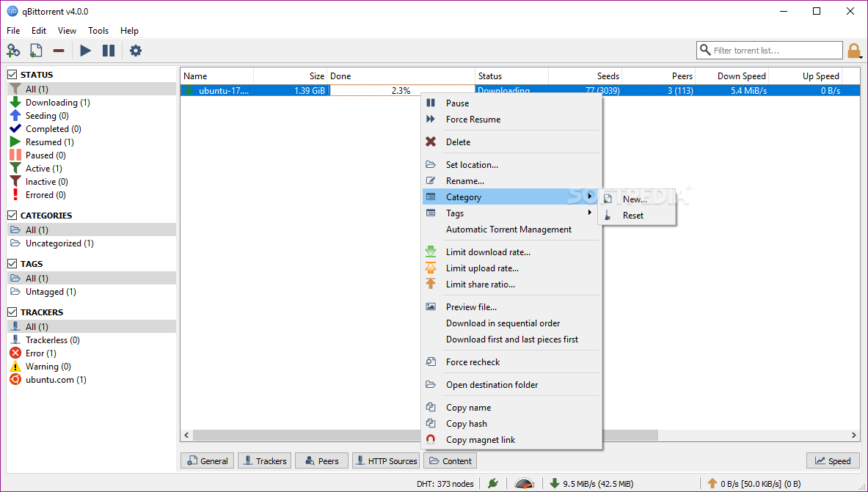This screenshot has width=868, height=492.
Task: Switch to the Peers tab
Action: (321, 460)
